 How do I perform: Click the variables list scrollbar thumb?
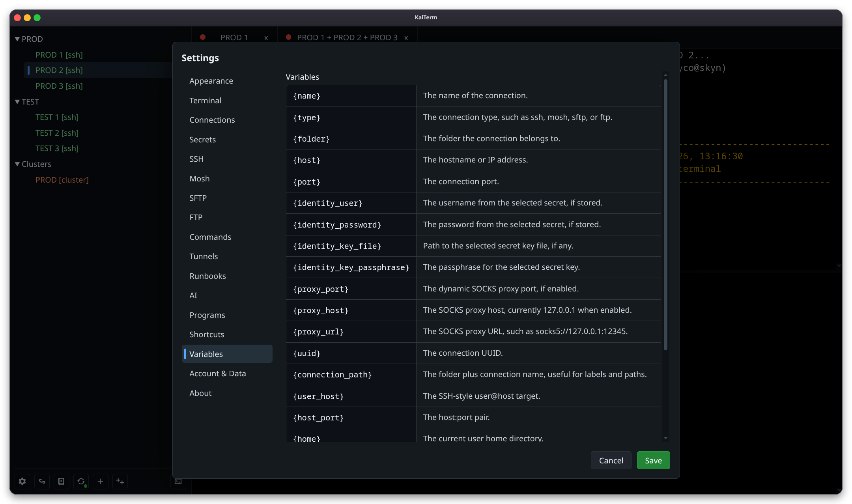pos(665,215)
